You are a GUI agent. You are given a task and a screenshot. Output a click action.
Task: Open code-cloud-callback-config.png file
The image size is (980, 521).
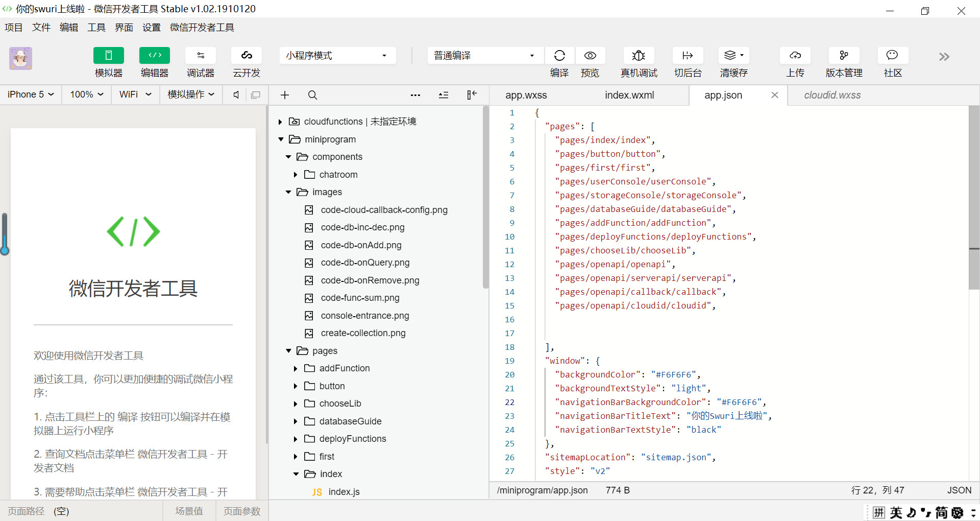click(x=384, y=210)
